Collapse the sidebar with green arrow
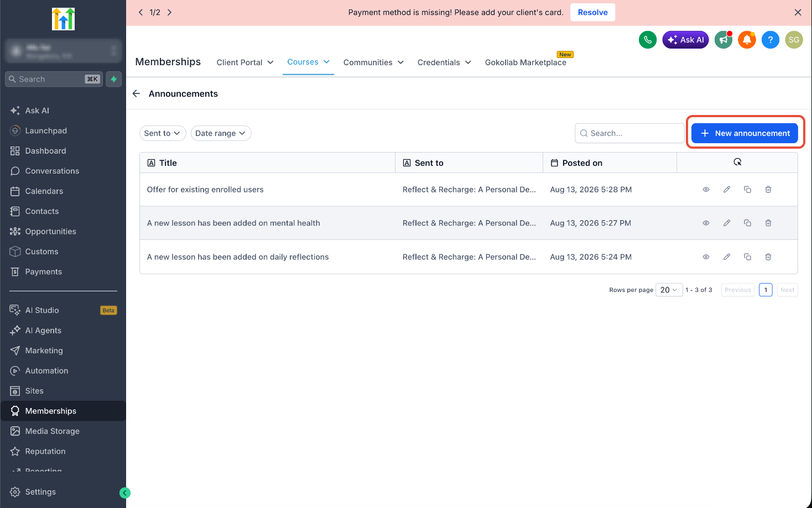 125,493
